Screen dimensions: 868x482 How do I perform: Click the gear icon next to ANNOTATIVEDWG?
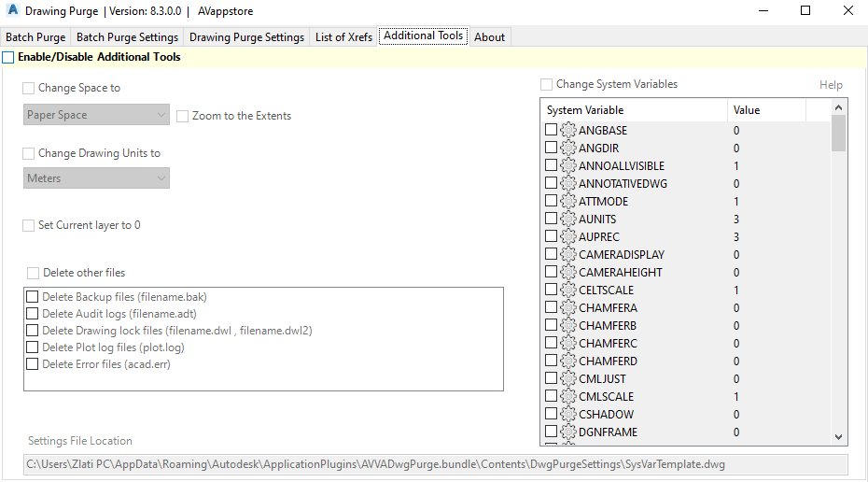(x=568, y=183)
